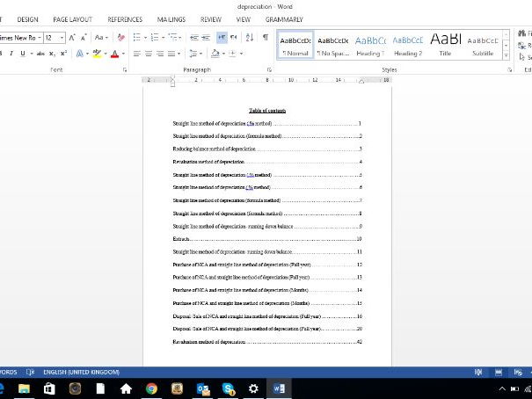The height and width of the screenshot is (399, 532).
Task: Click the Grow Font icon
Action: click(73, 38)
